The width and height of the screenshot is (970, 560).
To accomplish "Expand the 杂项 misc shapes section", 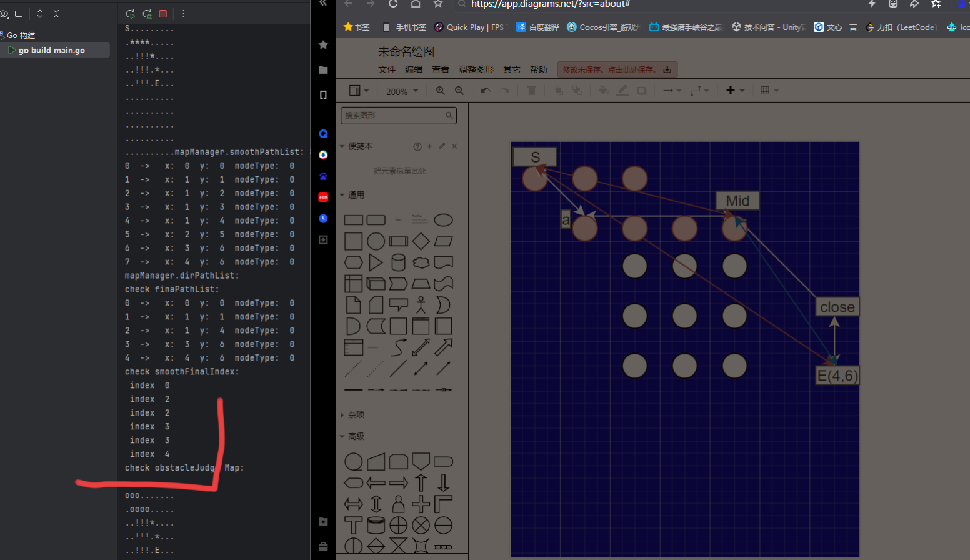I will 352,415.
